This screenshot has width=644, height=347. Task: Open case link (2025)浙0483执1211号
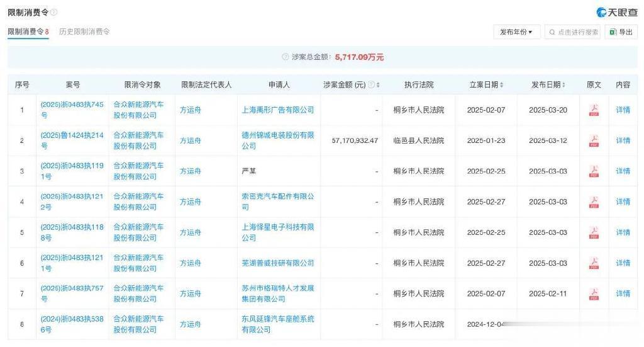pos(72,263)
